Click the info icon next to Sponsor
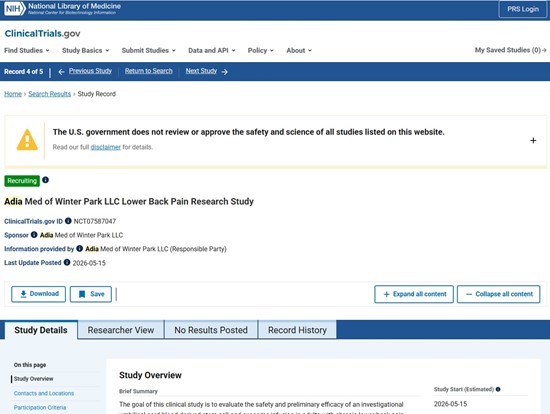 click(x=34, y=235)
